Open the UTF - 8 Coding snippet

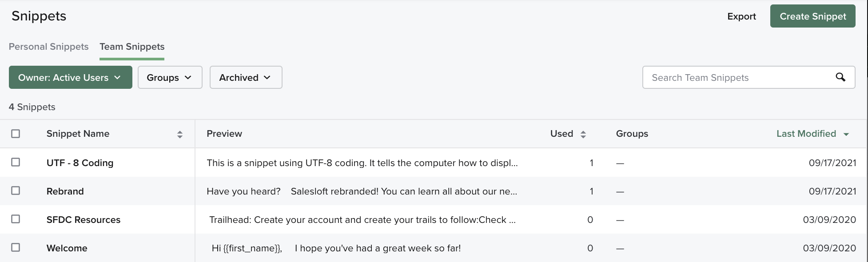coord(80,163)
